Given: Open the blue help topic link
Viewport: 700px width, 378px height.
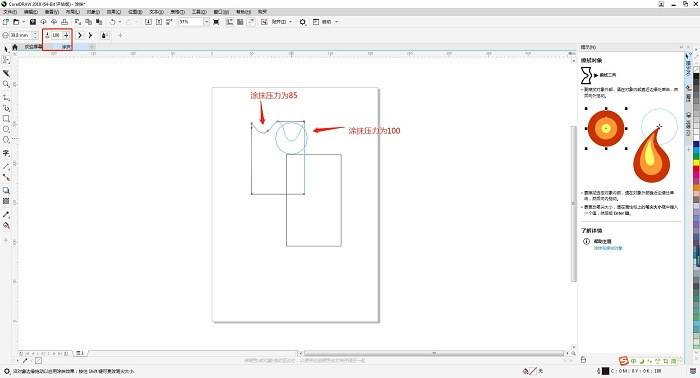Looking at the screenshot, I should point(608,248).
